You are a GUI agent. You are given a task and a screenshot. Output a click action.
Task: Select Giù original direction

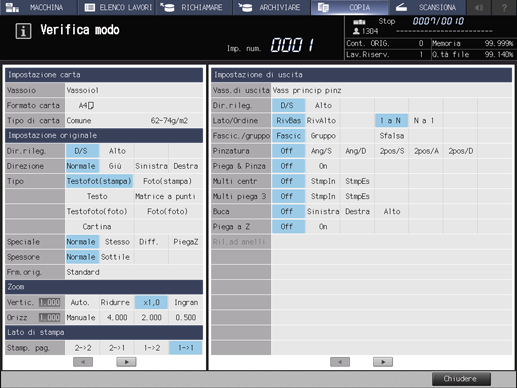115,166
